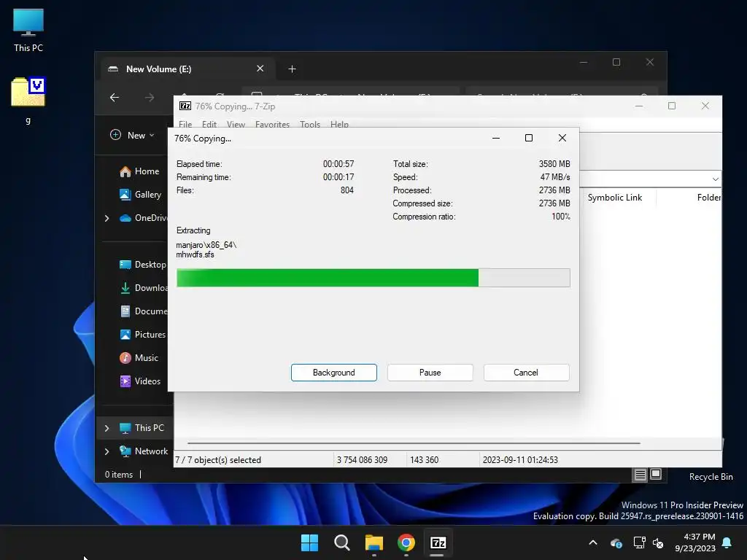Pause the 7-Zip copying operation
Image resolution: width=747 pixels, height=560 pixels.
(430, 373)
